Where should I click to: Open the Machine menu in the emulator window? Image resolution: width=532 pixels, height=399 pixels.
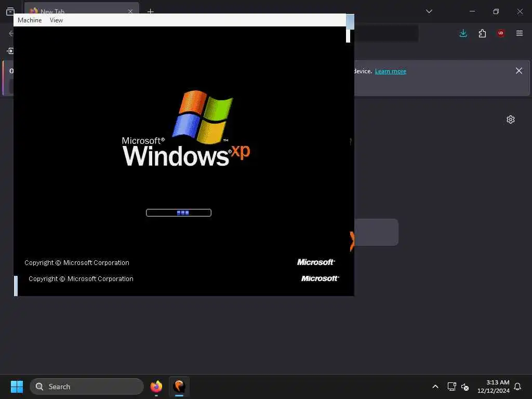(30, 20)
